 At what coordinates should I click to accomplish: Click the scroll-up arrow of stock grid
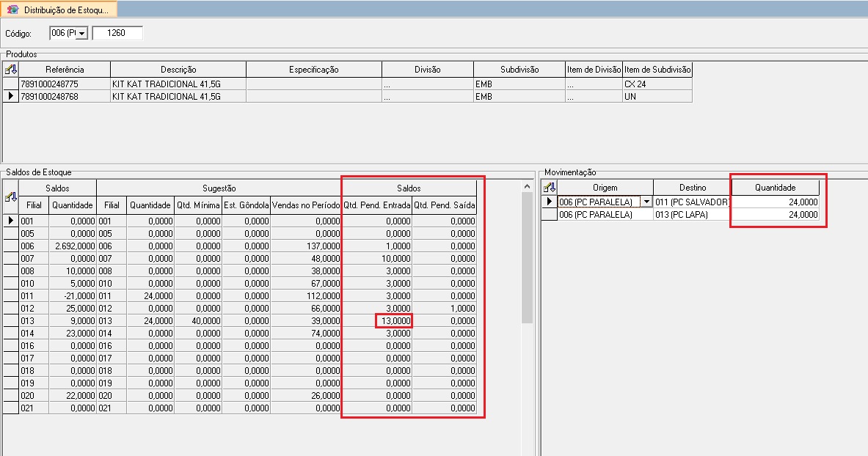pos(527,187)
